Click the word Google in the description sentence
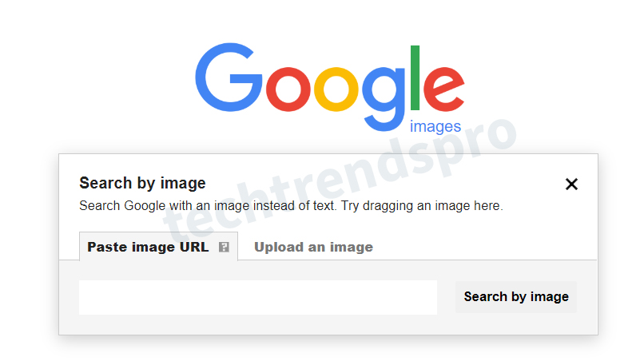 tap(145, 205)
